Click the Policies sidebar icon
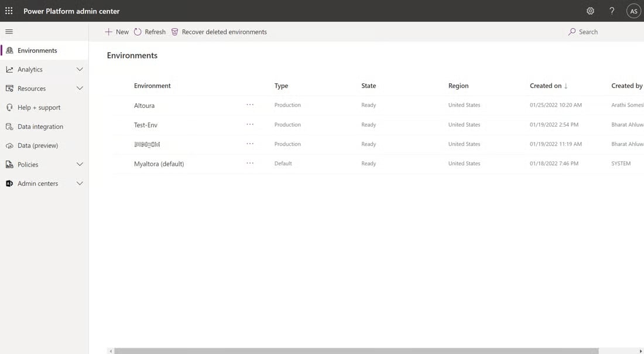This screenshot has width=644, height=354. click(9, 165)
